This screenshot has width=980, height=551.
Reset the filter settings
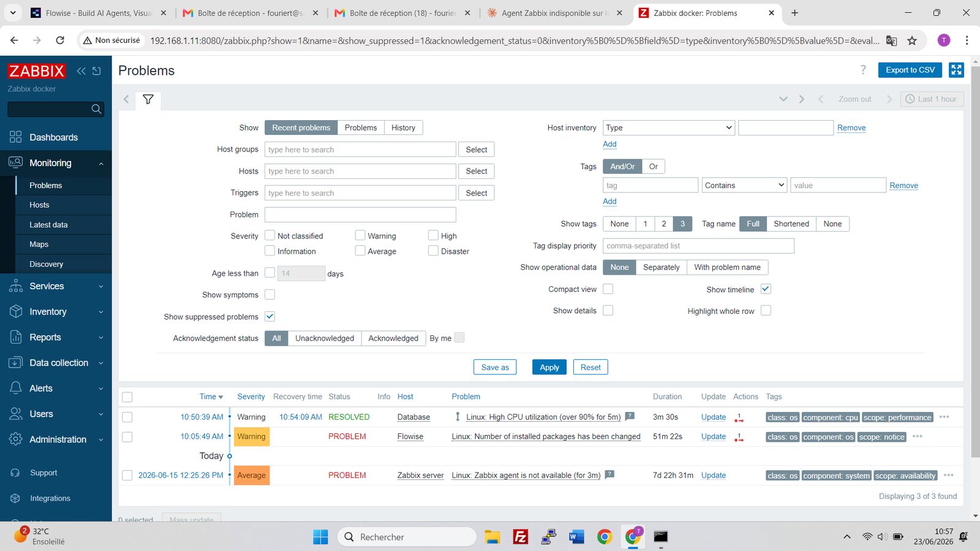pos(590,367)
